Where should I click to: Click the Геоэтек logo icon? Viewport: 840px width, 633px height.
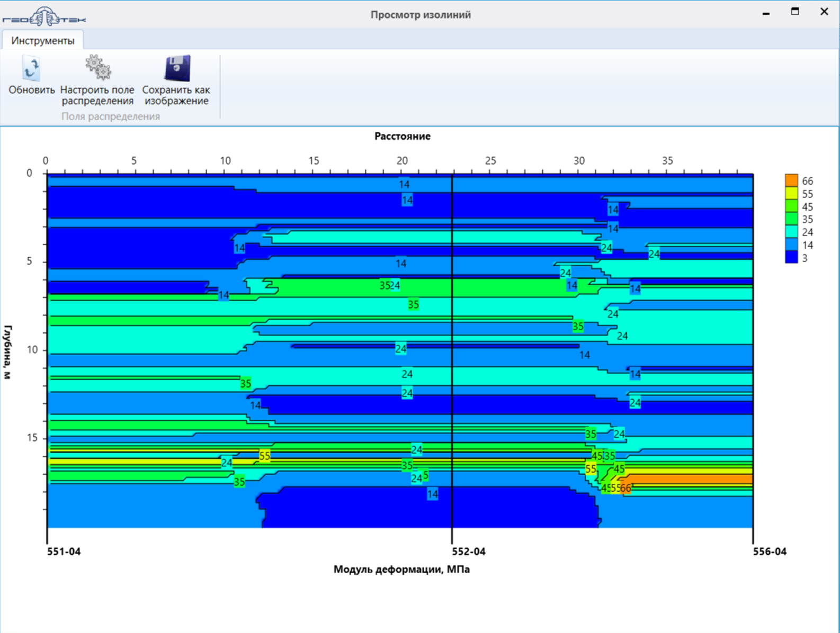(44, 16)
